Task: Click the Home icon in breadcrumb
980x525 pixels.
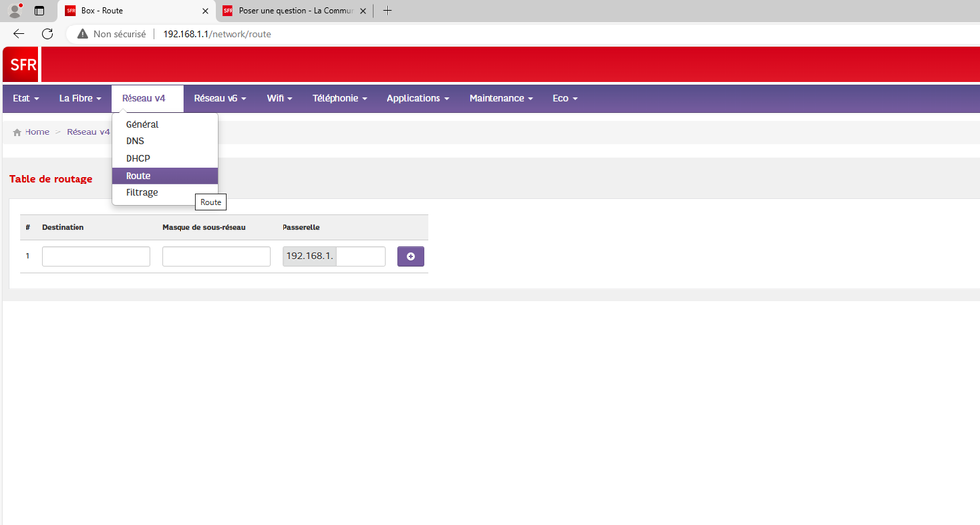Action: point(17,132)
